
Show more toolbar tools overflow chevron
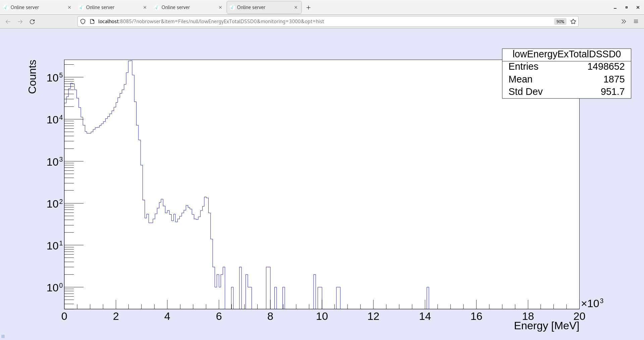[624, 21]
